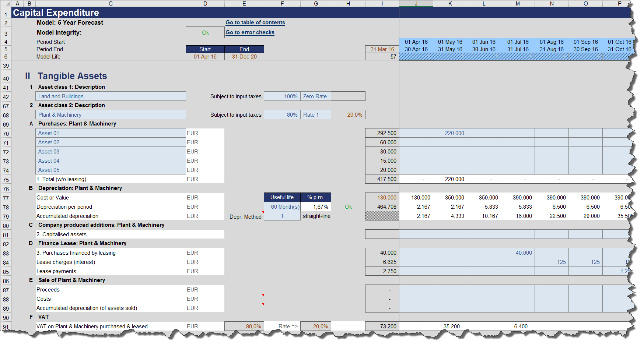Image resolution: width=644 pixels, height=346 pixels.
Task: Select the Model Life start date '01 Apr 16'
Action: tap(205, 57)
